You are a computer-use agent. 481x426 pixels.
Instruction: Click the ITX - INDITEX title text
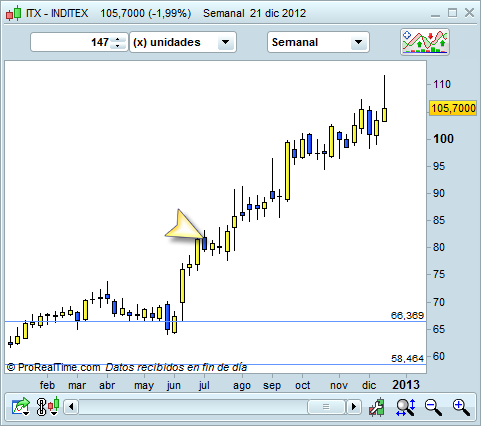click(57, 13)
